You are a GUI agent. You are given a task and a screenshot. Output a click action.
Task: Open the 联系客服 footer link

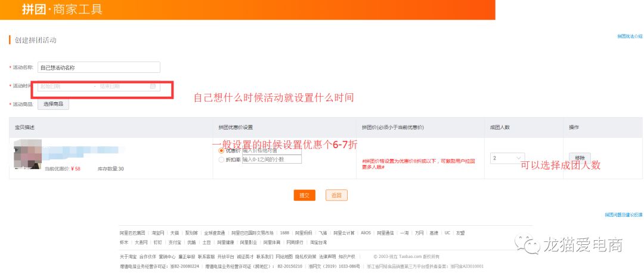[x=206, y=256]
